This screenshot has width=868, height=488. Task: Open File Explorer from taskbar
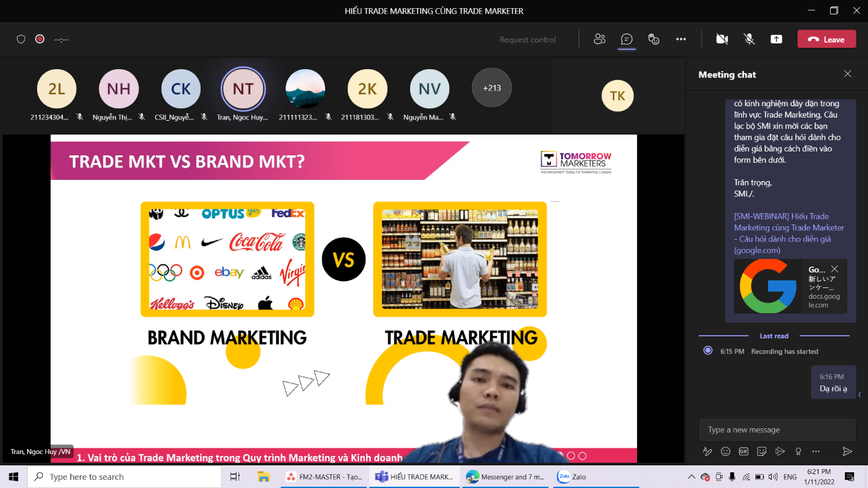tap(264, 477)
